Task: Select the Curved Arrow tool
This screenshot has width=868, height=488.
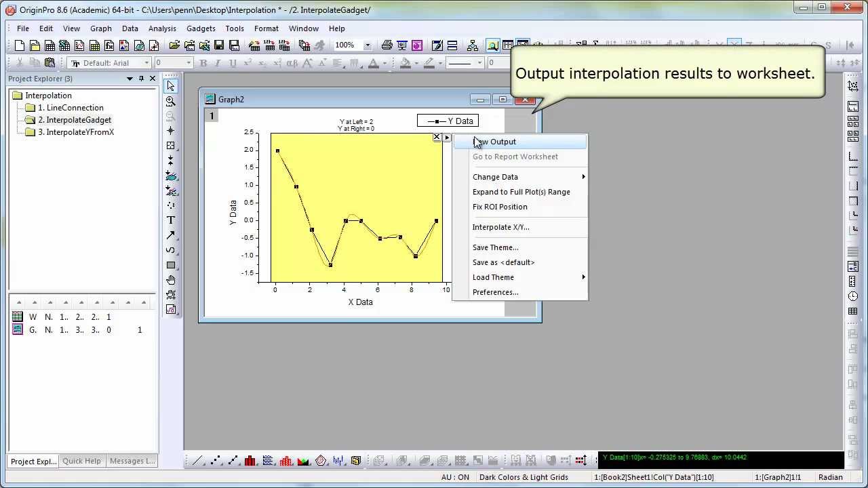Action: point(171,250)
